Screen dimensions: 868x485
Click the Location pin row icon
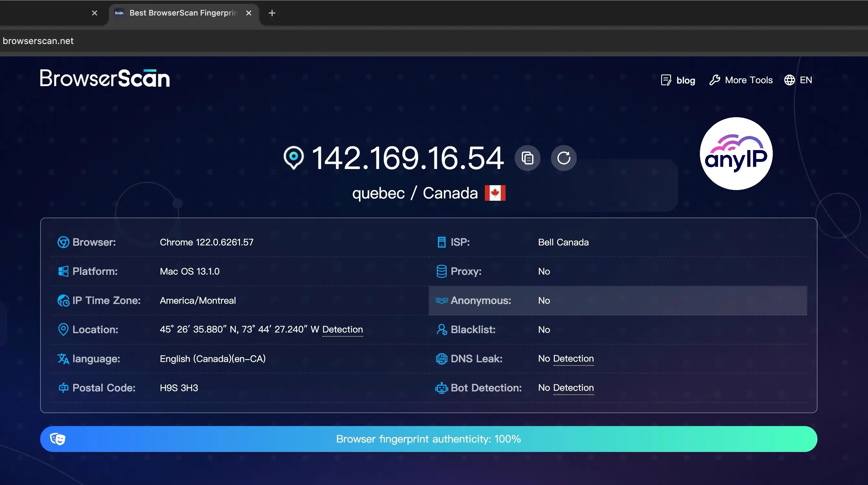(63, 329)
